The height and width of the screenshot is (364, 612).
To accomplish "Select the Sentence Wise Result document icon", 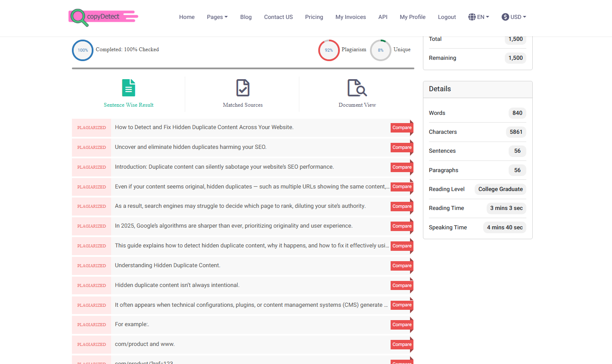I will [128, 87].
